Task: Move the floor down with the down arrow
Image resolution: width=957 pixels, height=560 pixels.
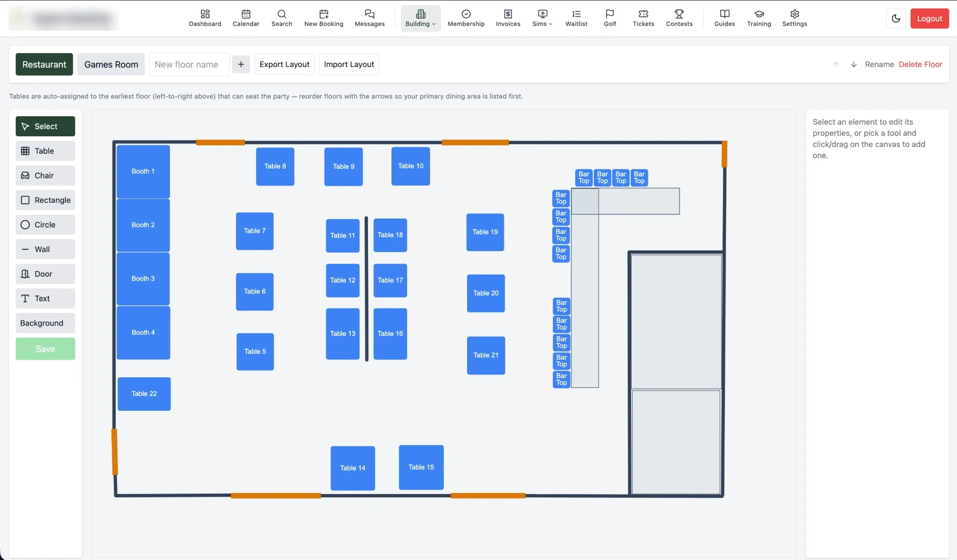Action: [x=853, y=64]
